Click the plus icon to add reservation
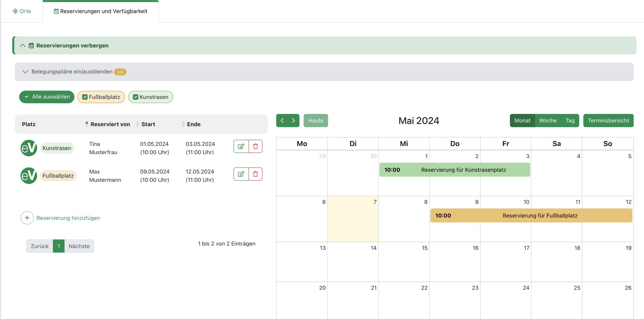 click(27, 218)
